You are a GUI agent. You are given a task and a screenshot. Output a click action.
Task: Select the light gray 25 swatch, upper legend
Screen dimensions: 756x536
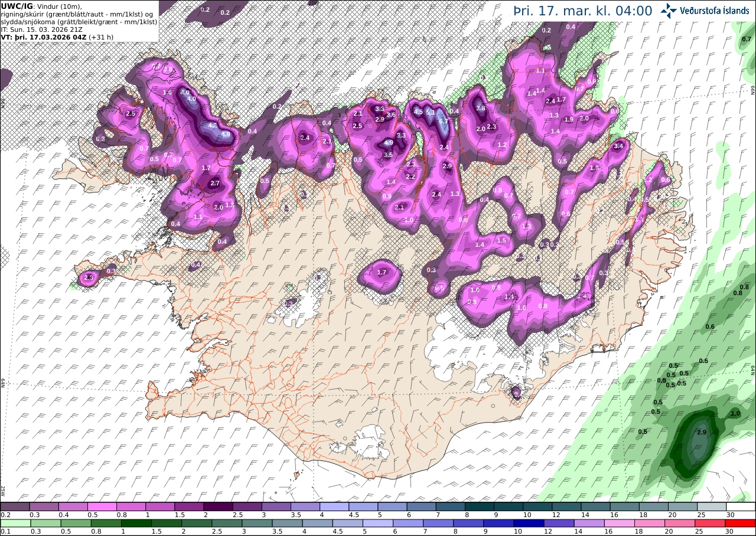click(712, 506)
